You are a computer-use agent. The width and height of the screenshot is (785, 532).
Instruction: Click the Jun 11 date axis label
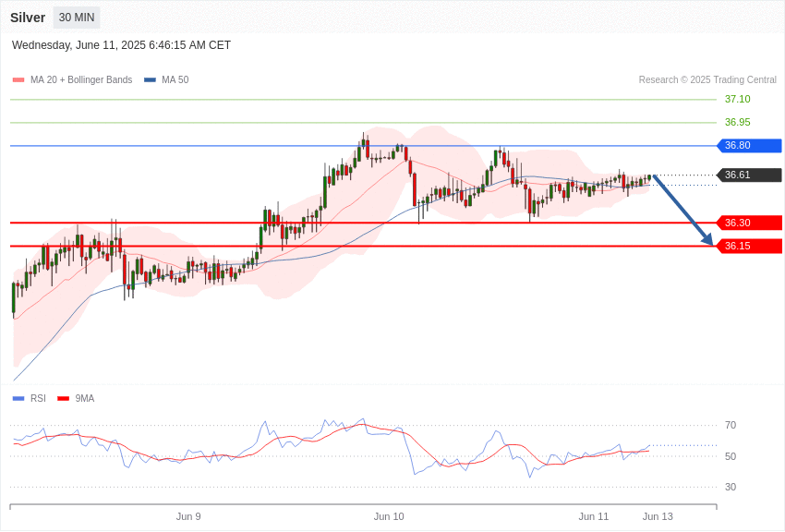coord(594,516)
